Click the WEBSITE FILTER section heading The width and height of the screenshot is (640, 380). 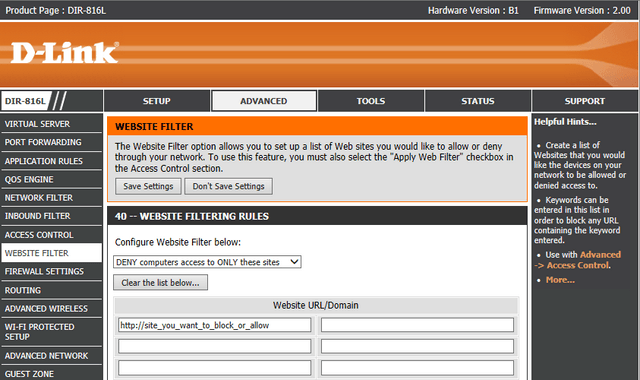(154, 127)
